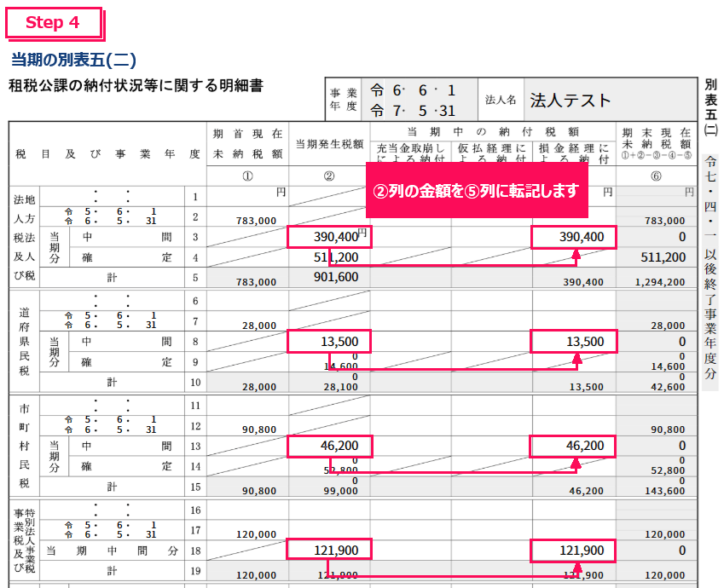Click the total 42,600 in row 10

[668, 387]
